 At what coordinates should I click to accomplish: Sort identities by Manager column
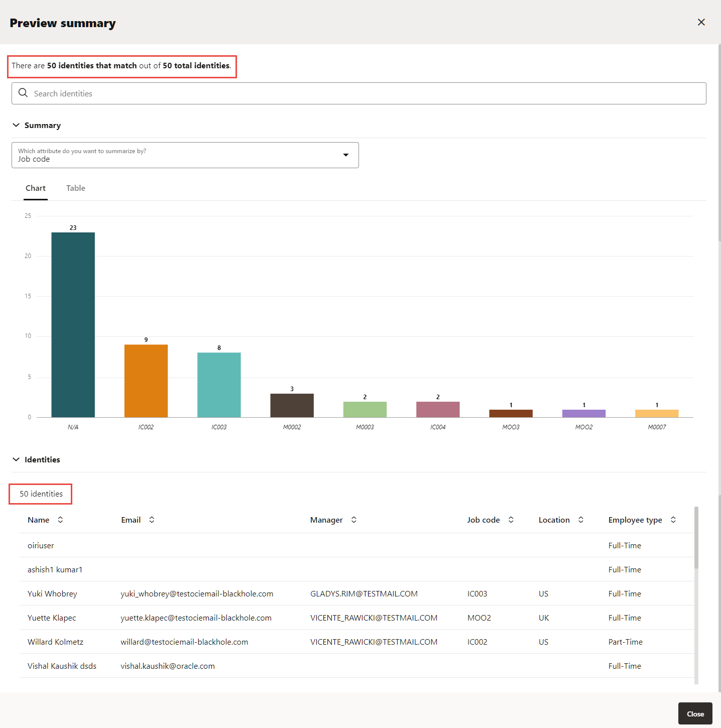354,520
